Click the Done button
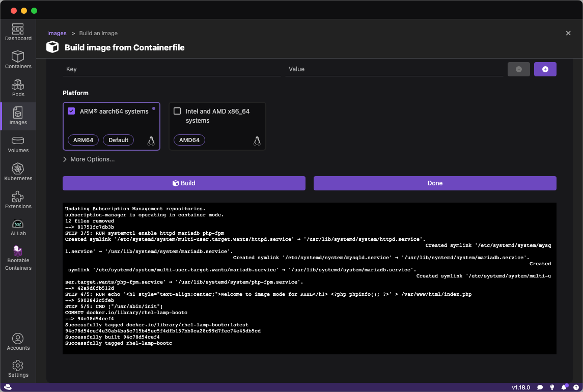This screenshot has height=392, width=583. pos(435,183)
